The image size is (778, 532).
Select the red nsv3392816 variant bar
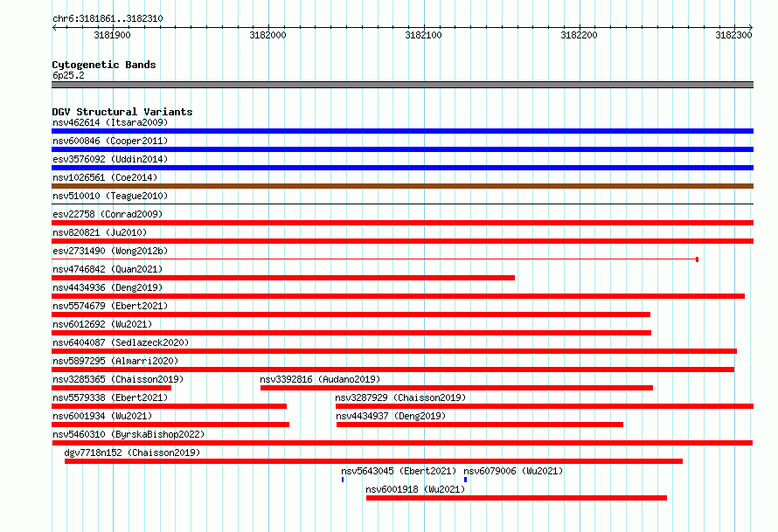coord(456,388)
